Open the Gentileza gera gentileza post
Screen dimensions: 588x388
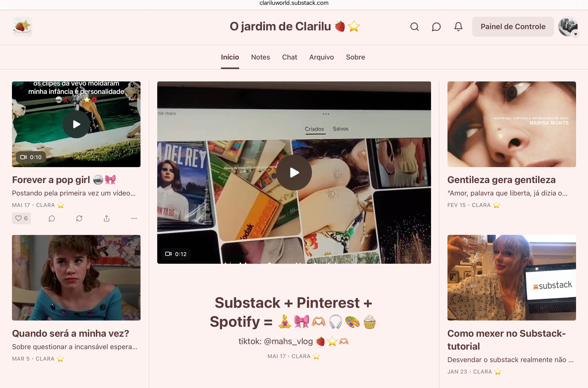tap(501, 180)
